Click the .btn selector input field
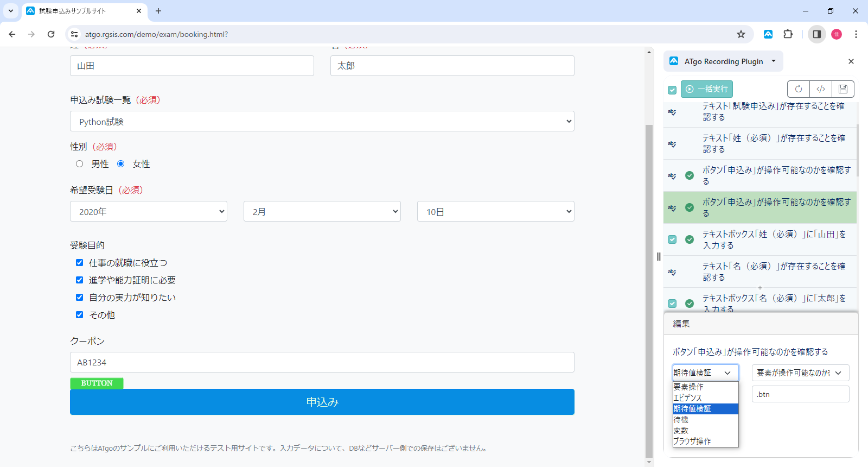Image resolution: width=868 pixels, height=467 pixels. pyautogui.click(x=800, y=394)
